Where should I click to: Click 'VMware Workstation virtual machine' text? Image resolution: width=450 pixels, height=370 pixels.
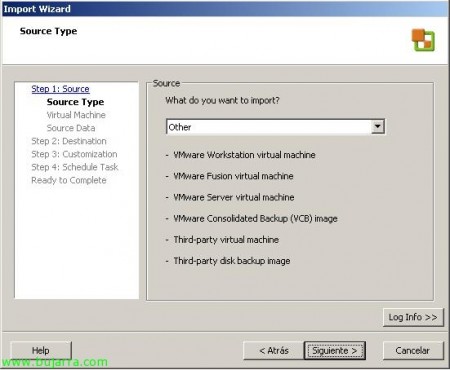coord(244,155)
